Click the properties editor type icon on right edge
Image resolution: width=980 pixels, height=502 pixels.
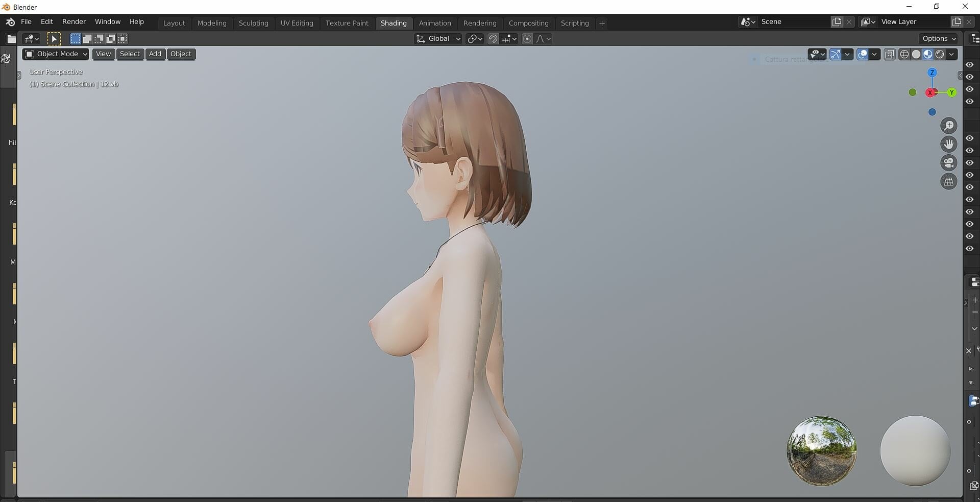pyautogui.click(x=974, y=282)
